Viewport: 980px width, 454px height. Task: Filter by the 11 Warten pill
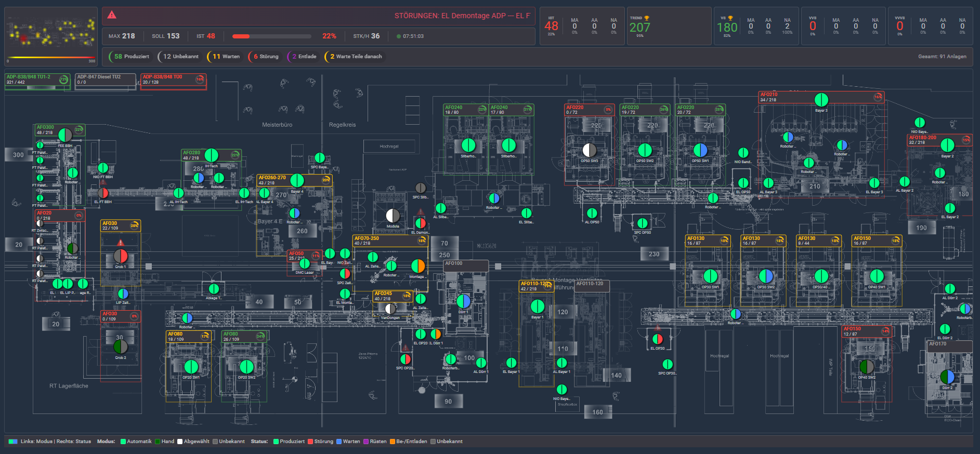[225, 56]
